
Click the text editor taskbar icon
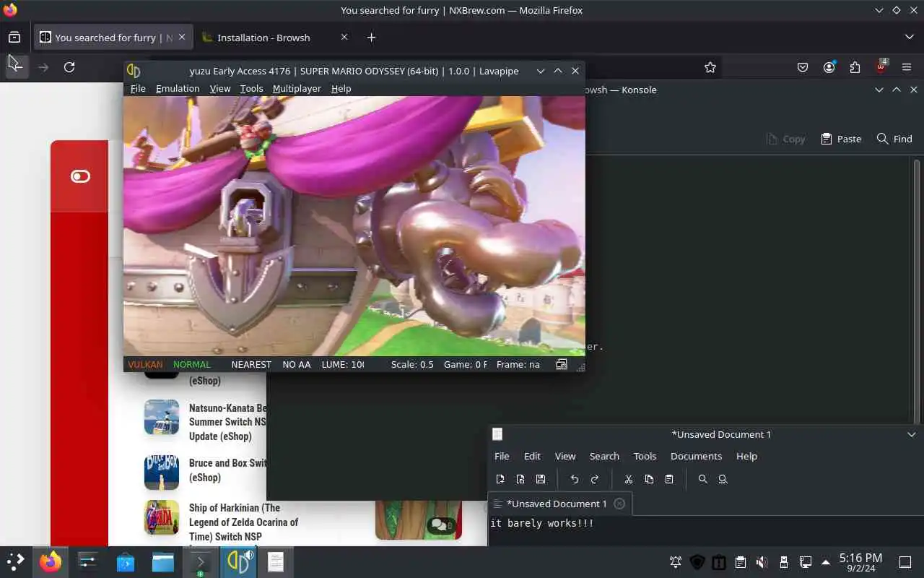tap(276, 561)
